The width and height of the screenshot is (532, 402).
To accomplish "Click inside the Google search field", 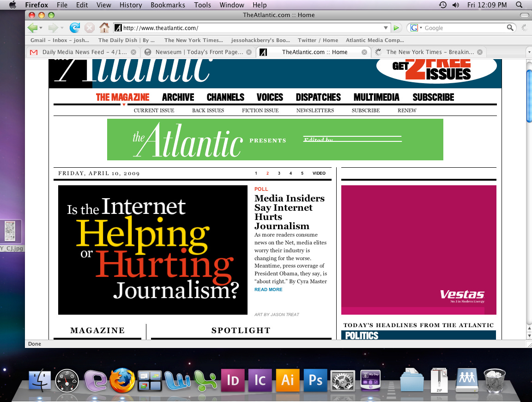I will pos(465,28).
